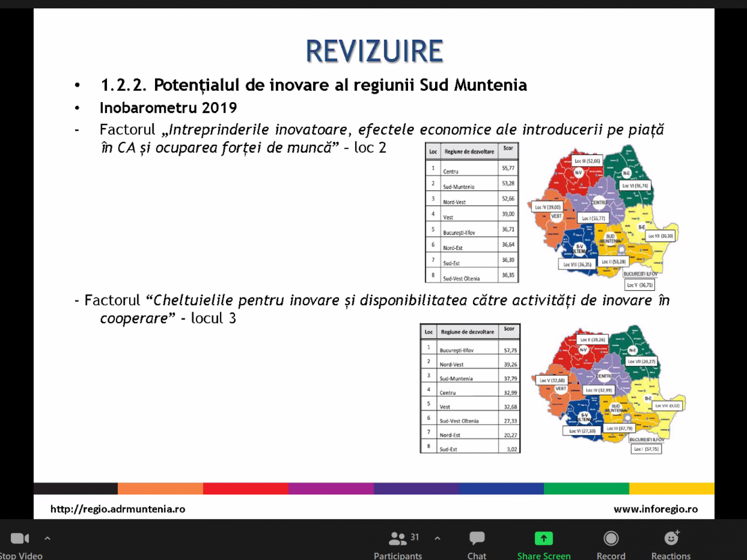Open the Participants panel icon
Screen dimensions: 747x560
pyautogui.click(x=397, y=539)
